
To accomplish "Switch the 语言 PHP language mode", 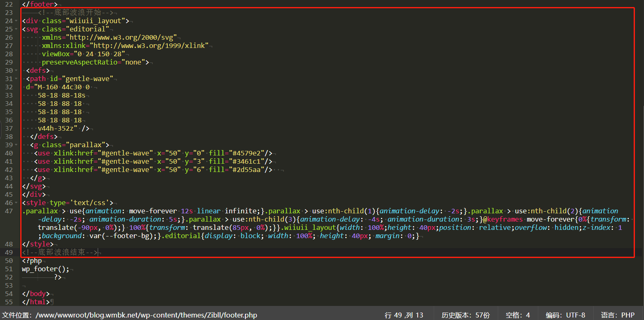I will click(x=618, y=315).
